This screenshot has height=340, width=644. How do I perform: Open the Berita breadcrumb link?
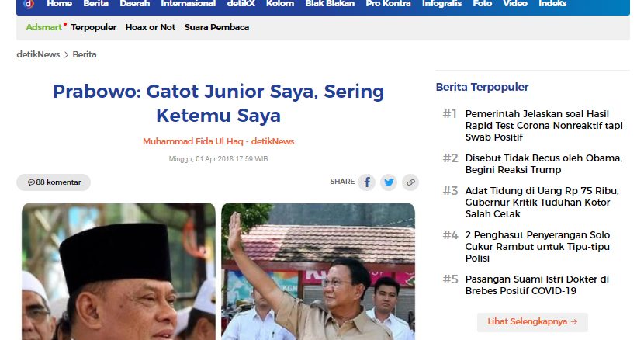(85, 54)
